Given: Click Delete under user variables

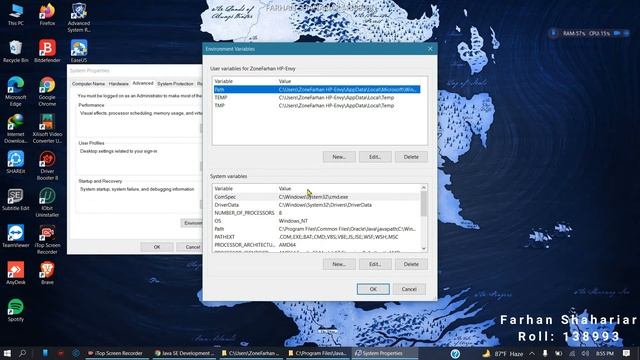Looking at the screenshot, I should pyautogui.click(x=411, y=157).
